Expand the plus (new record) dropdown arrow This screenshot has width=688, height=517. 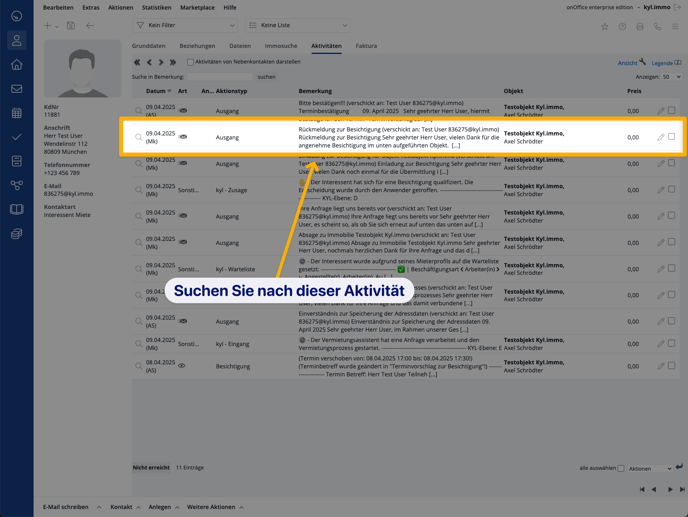(x=57, y=26)
